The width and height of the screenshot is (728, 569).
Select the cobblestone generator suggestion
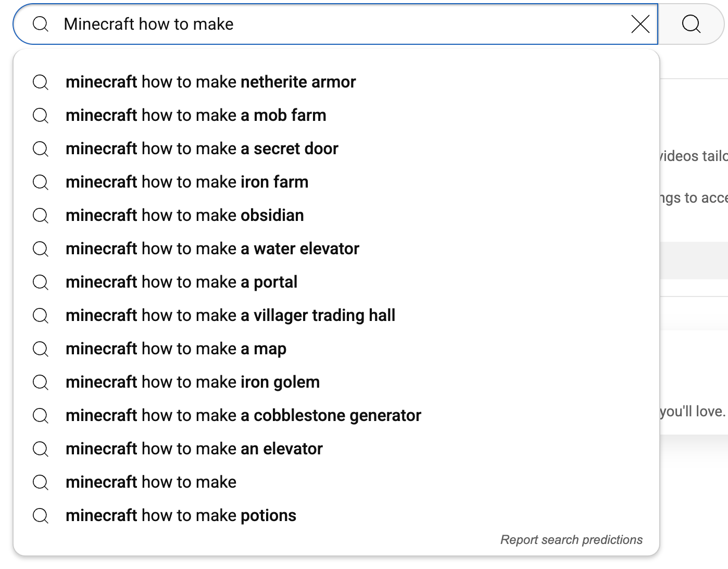(243, 416)
